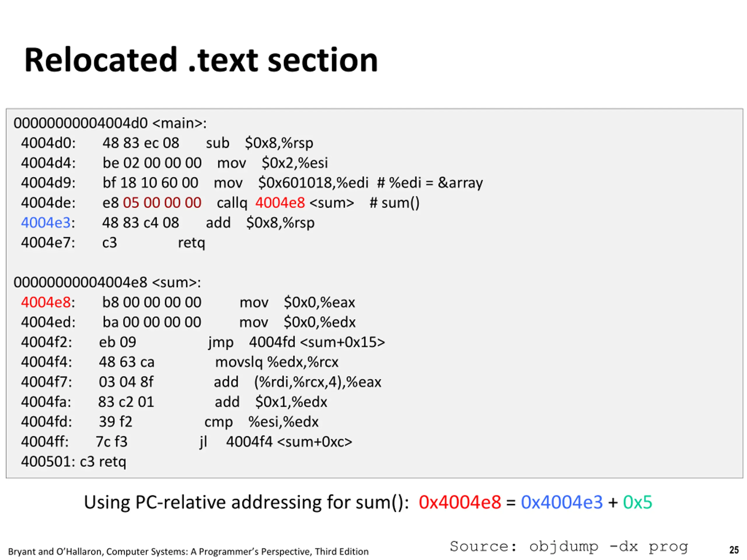Select the instruction "mov $0x2,%esi"

[x=272, y=163]
